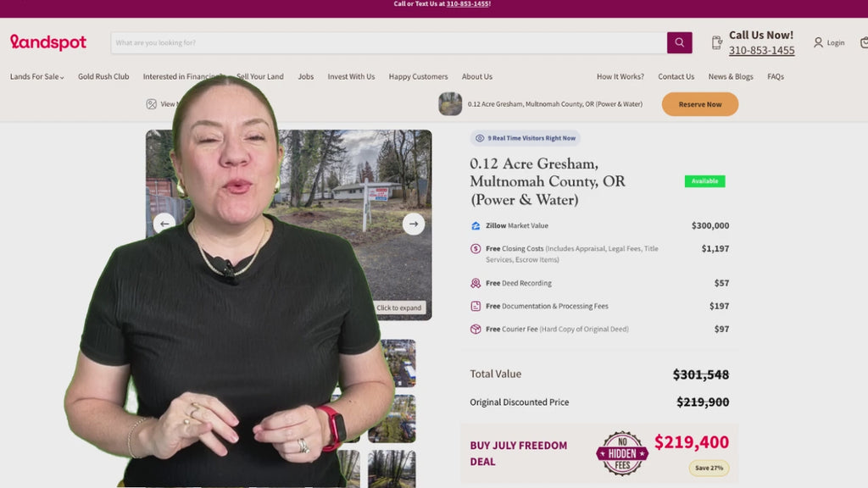Expand the Lands For Sale dropdown
868x488 pixels.
click(37, 76)
